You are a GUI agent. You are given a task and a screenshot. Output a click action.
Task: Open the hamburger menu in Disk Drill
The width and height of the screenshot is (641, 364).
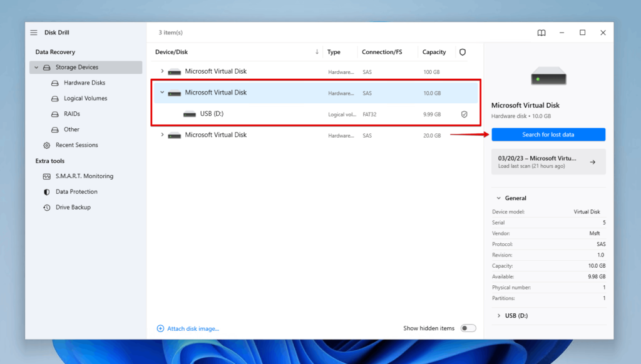[x=33, y=32]
